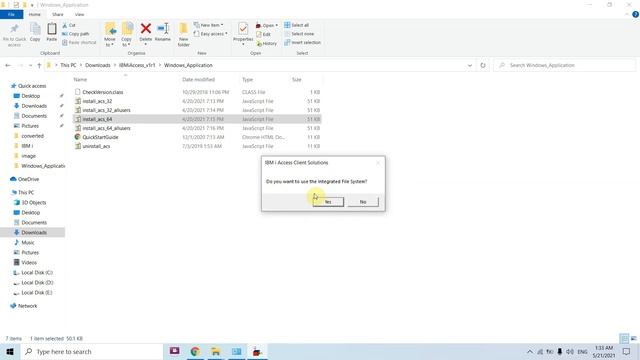Viewport: 640px width, 360px height.
Task: Open Videos under This PC
Action: [x=29, y=262]
